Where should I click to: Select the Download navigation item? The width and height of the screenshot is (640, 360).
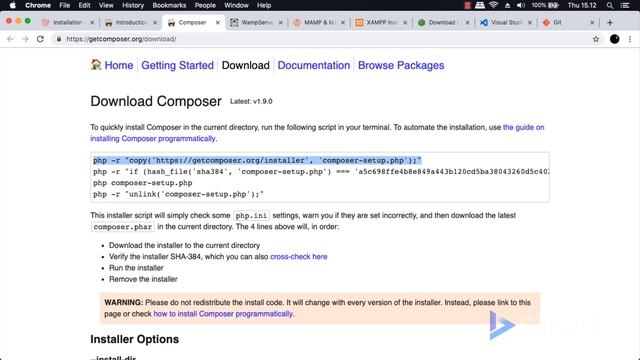tap(246, 65)
